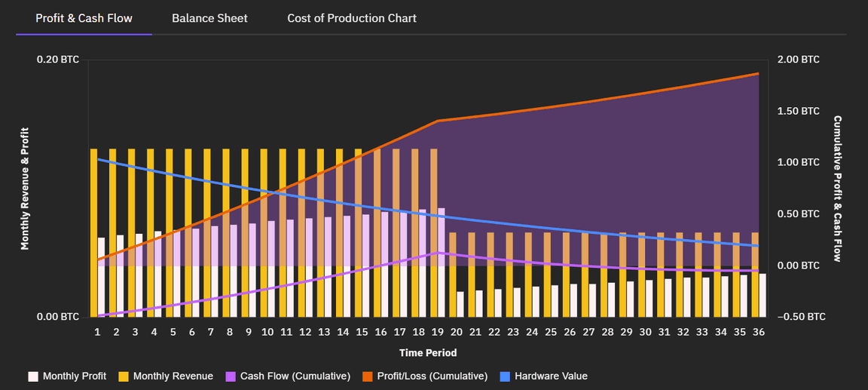868x390 pixels.
Task: Select the Profit & Cash Flow tab
Action: click(84, 18)
